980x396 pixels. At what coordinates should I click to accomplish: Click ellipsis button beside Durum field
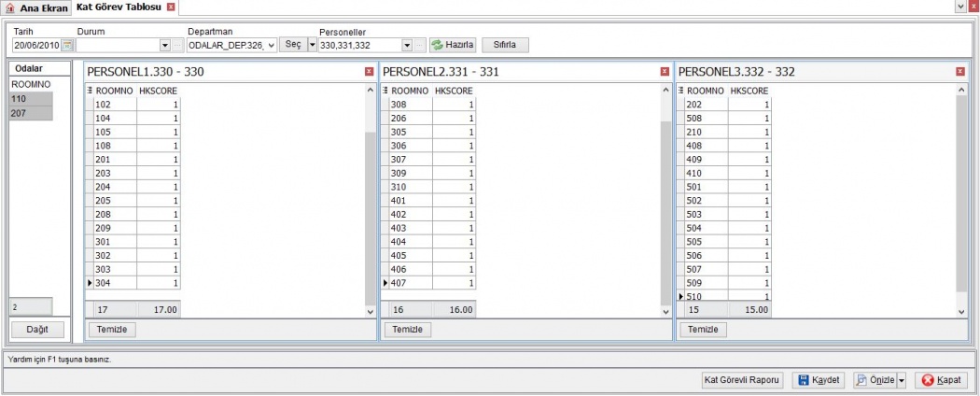tap(177, 46)
